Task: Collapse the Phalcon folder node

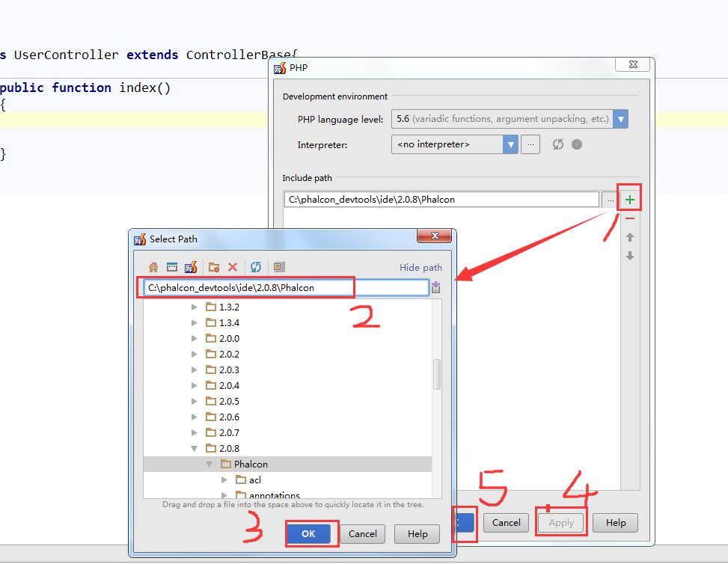Action: coord(209,465)
